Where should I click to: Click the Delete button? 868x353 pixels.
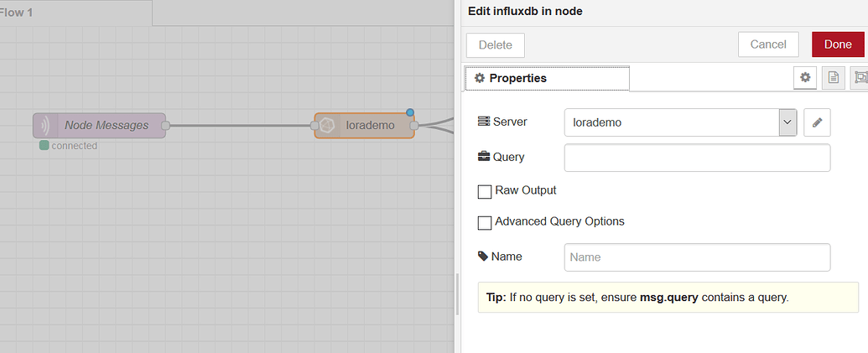pyautogui.click(x=496, y=44)
